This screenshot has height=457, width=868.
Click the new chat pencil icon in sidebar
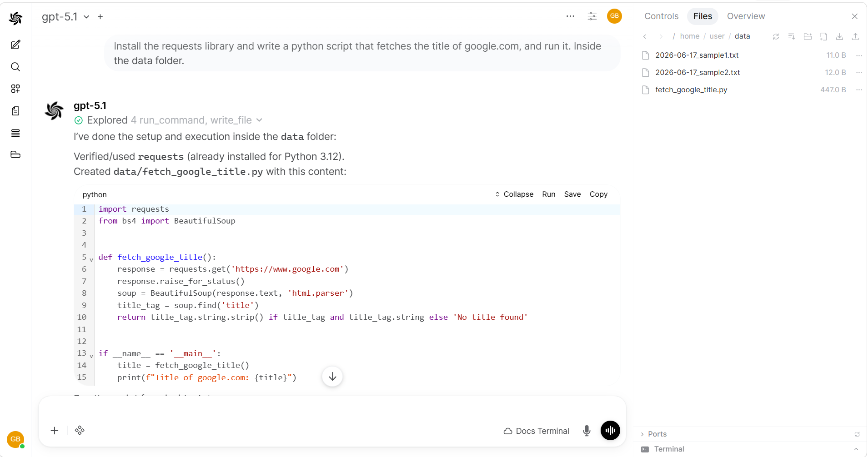15,45
